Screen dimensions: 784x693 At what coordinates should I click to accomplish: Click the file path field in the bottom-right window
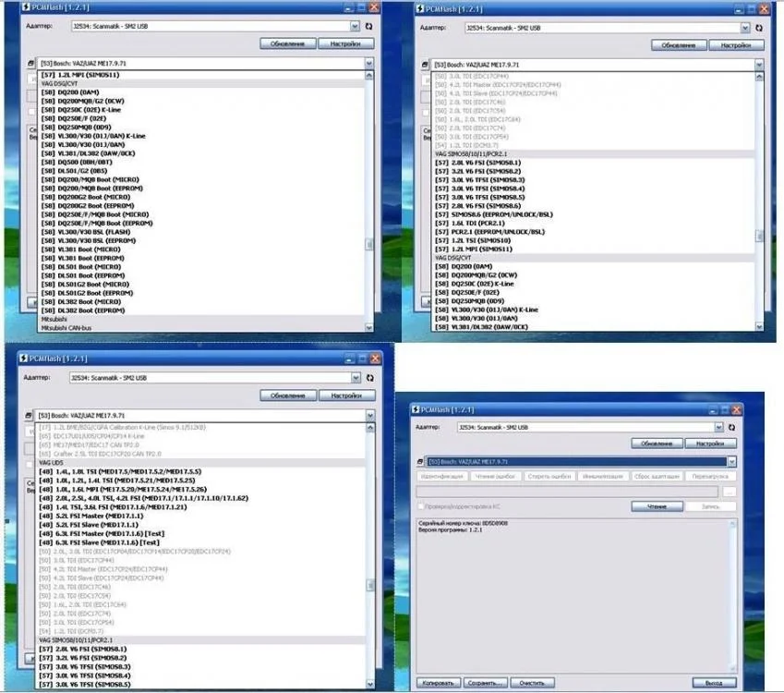567,492
